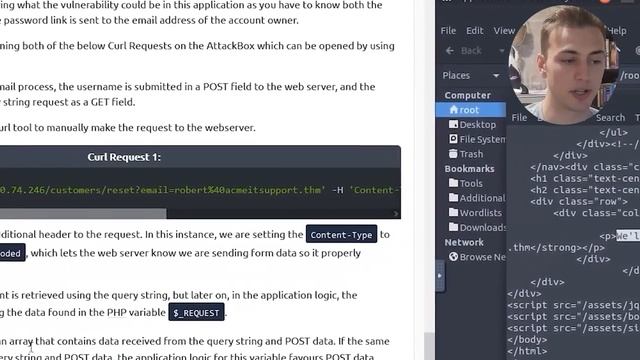Image resolution: width=640 pixels, height=360 pixels.
Task: Open the Edit menu in file manager
Action: [x=475, y=31]
